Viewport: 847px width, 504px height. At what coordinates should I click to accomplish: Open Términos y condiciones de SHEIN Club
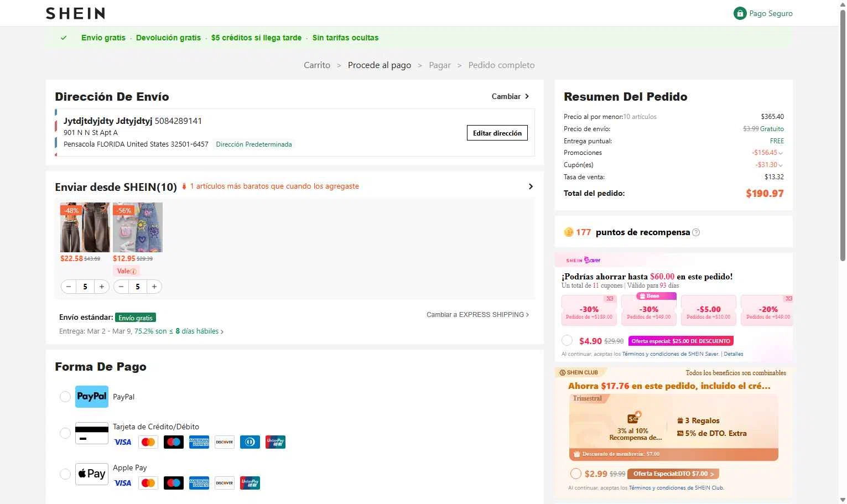pos(676,488)
